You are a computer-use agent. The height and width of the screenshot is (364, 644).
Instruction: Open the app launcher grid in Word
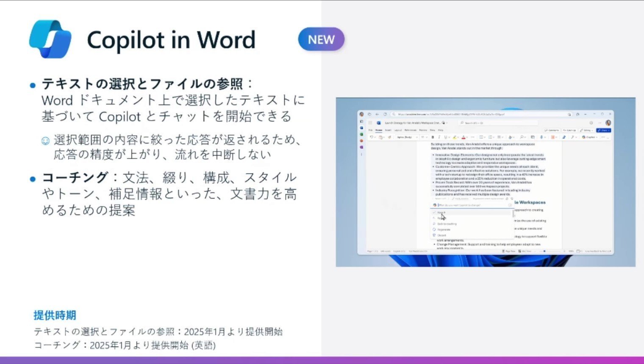(x=369, y=123)
